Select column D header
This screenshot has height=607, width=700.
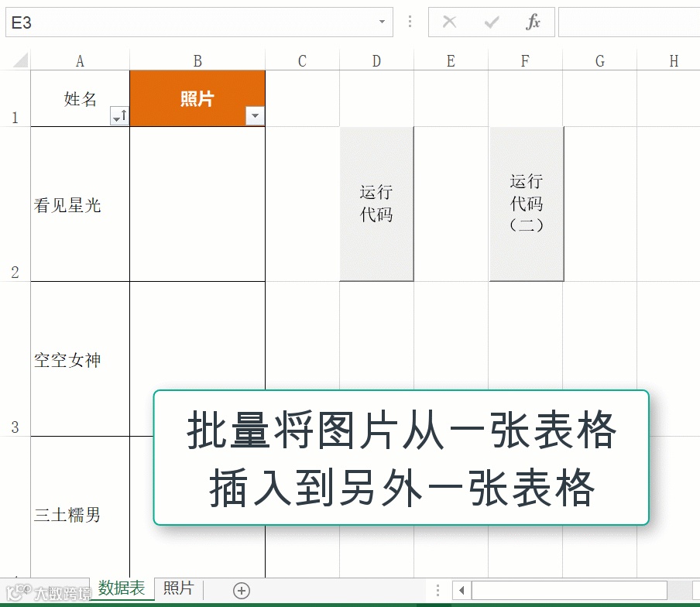coord(376,60)
